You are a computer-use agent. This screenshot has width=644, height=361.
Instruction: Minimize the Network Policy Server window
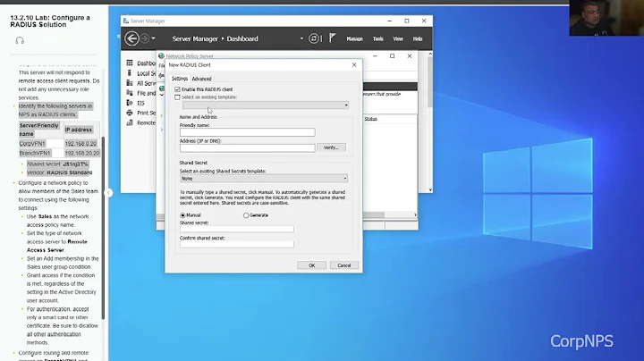(x=375, y=55)
